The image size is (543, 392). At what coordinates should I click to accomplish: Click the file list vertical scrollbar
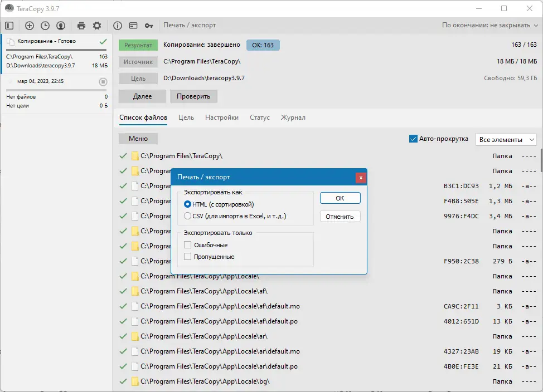[541, 160]
